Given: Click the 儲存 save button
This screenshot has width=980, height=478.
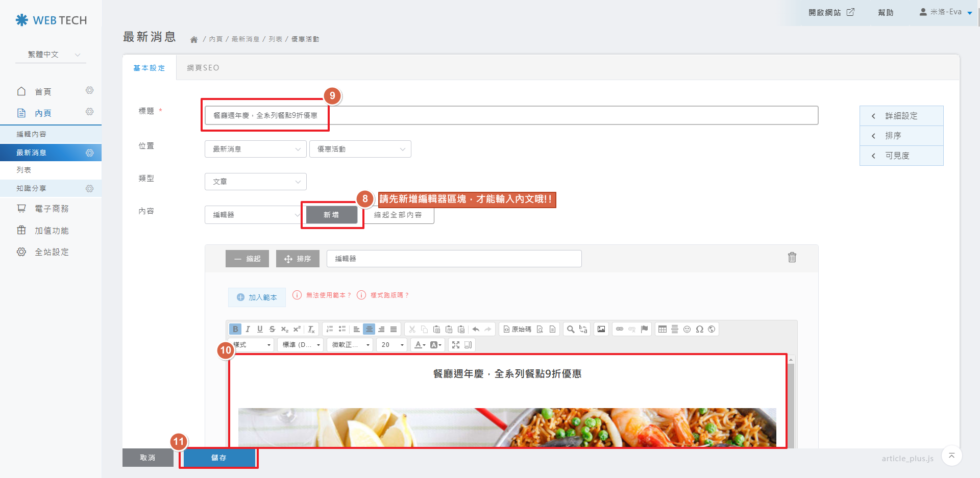Looking at the screenshot, I should pyautogui.click(x=219, y=458).
